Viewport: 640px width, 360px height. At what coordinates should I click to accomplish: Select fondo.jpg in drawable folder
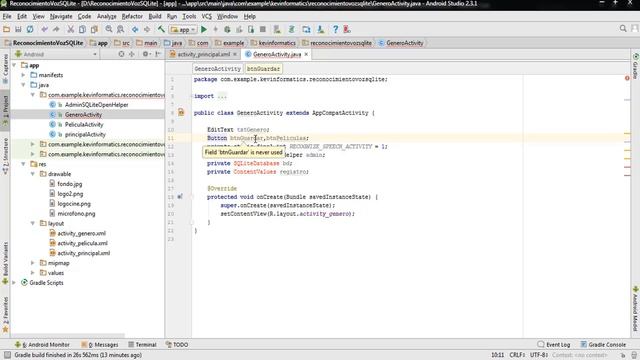click(x=69, y=184)
